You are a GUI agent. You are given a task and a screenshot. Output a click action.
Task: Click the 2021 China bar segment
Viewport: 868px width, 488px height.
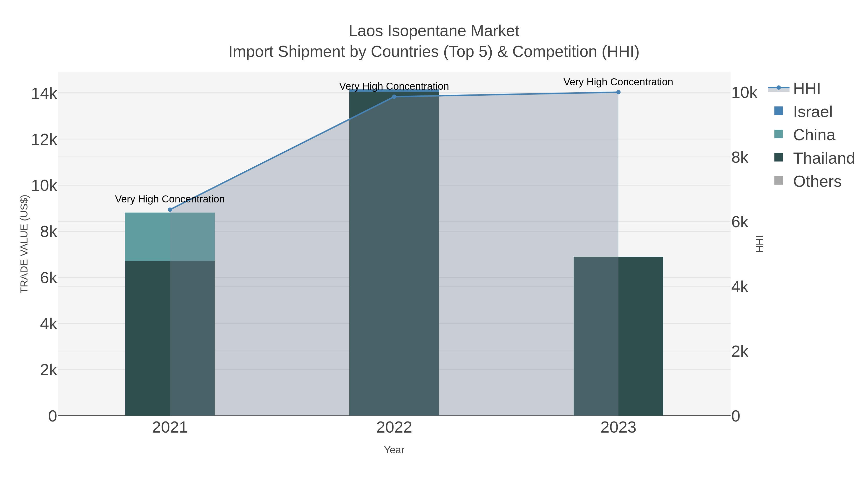(x=170, y=237)
